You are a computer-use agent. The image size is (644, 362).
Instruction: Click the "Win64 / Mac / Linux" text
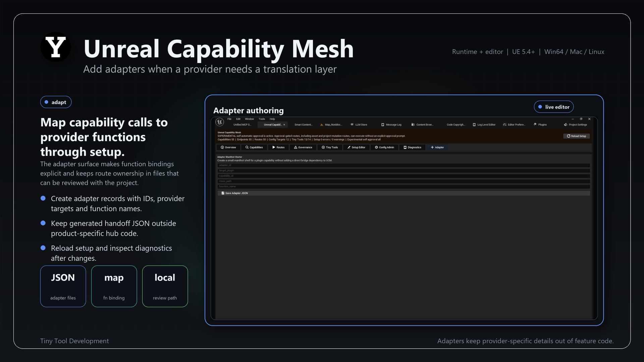[574, 52]
